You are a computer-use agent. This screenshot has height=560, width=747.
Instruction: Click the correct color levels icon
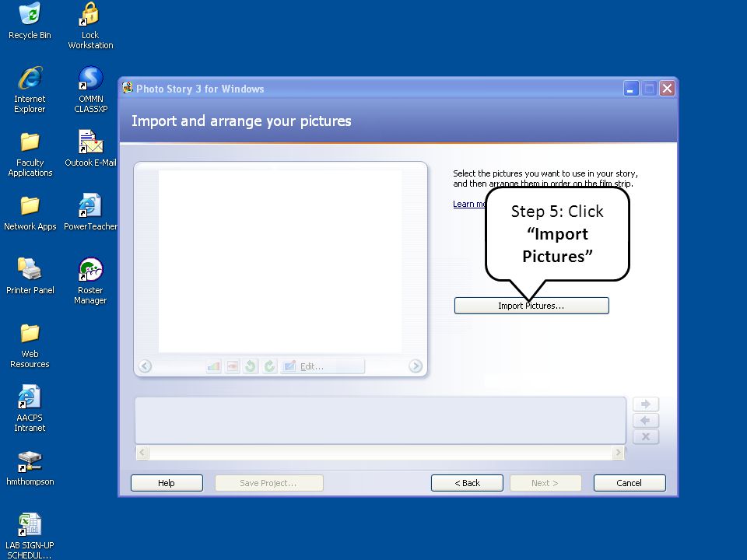coord(213,366)
